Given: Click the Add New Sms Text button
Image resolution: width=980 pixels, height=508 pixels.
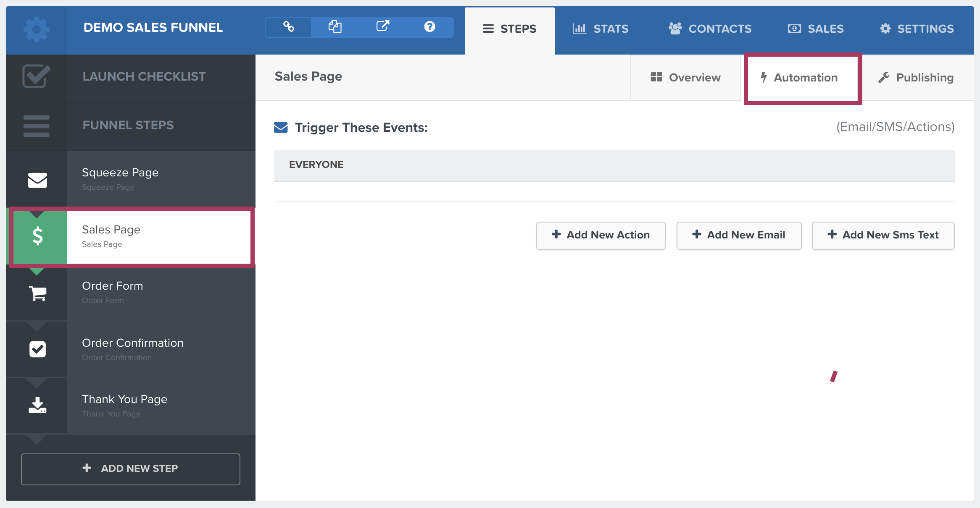Looking at the screenshot, I should tap(883, 234).
